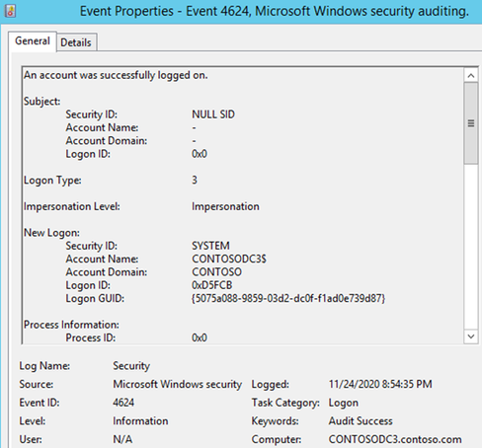The width and height of the screenshot is (482, 448).
Task: Click the Event ID value '4624'
Action: [x=123, y=403]
